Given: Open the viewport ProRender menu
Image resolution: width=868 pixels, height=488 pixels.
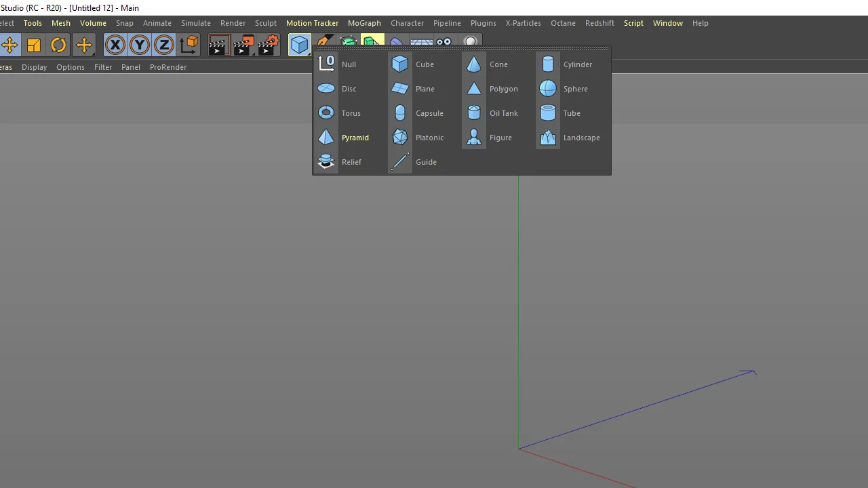Looking at the screenshot, I should pyautogui.click(x=168, y=67).
